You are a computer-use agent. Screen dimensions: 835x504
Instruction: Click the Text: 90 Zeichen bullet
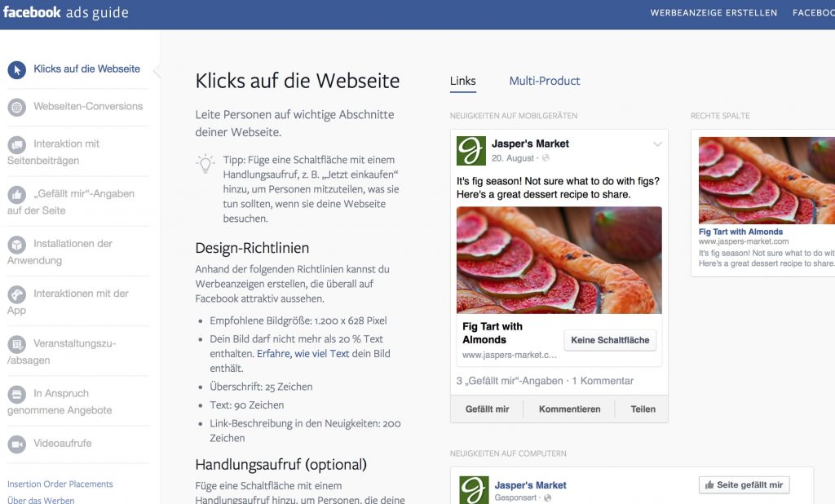tap(246, 405)
